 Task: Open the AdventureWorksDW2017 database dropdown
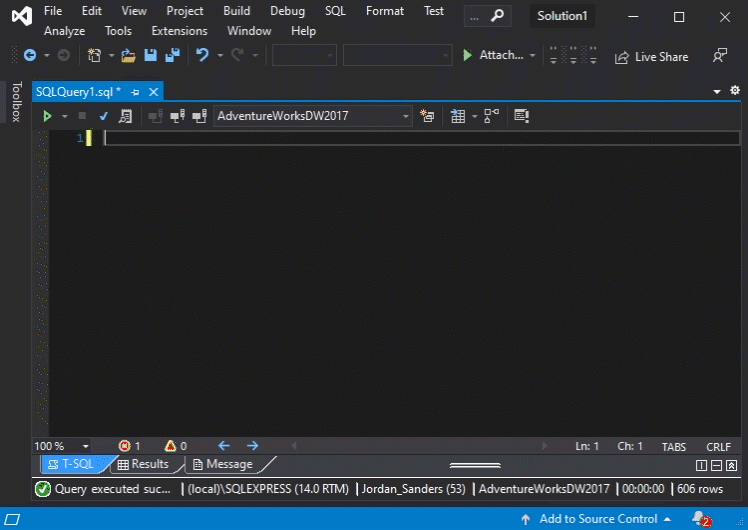[312, 116]
